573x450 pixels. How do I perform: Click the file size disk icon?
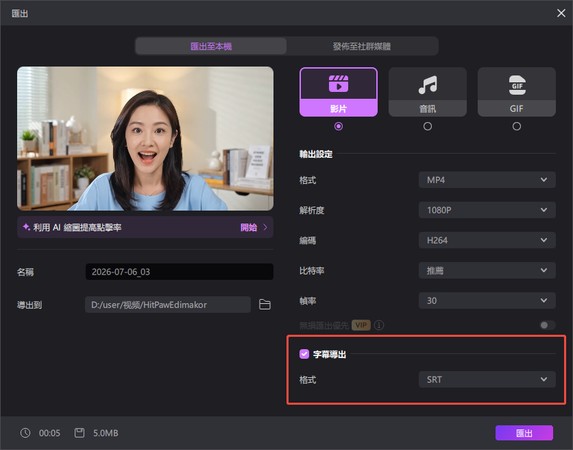[x=79, y=433]
